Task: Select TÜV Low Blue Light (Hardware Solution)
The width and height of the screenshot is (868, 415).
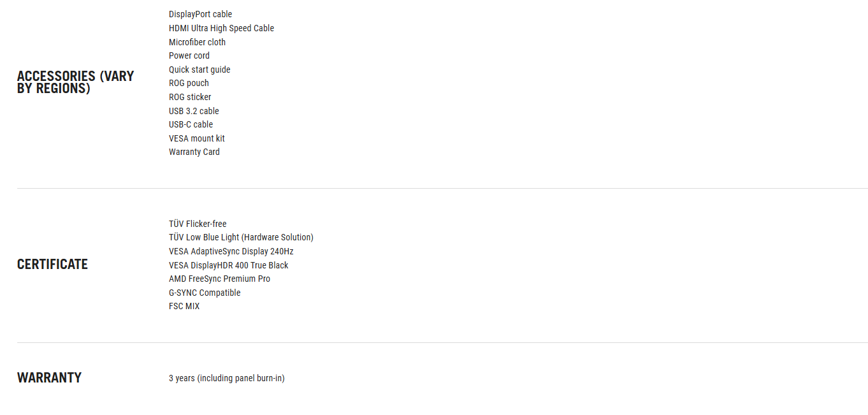Action: (241, 237)
